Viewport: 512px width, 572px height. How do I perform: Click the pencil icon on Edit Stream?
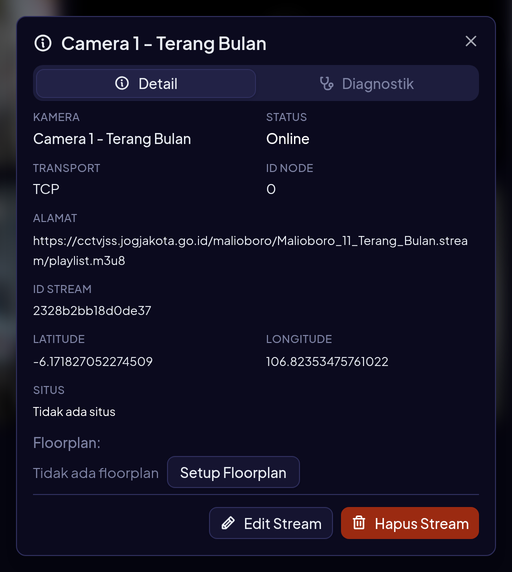click(228, 523)
